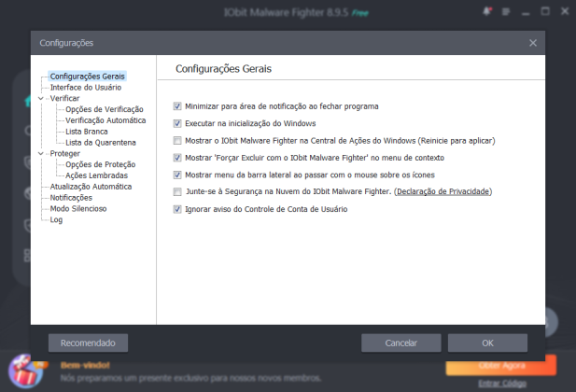Open Notificações settings

[x=71, y=198]
